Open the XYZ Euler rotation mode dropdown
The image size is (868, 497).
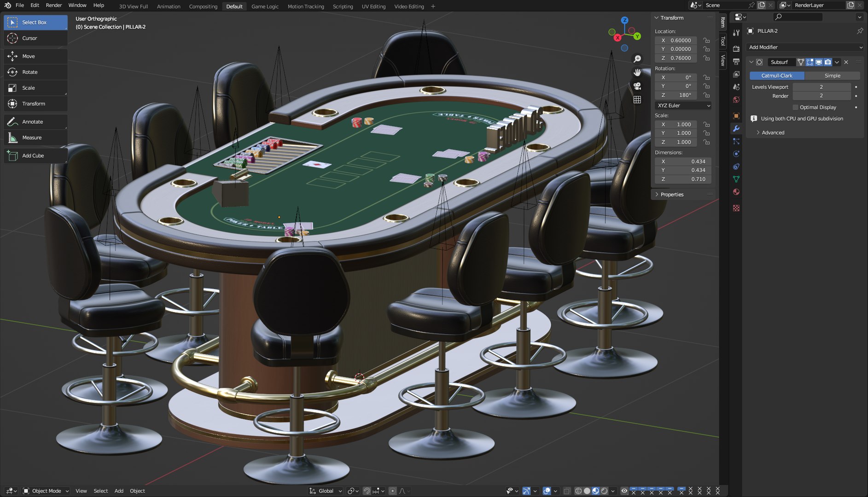click(x=683, y=105)
